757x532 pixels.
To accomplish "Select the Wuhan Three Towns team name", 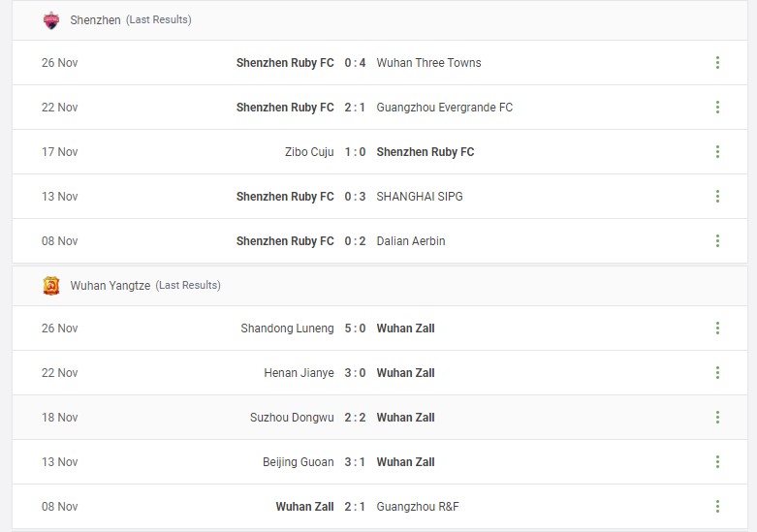I will click(x=428, y=63).
